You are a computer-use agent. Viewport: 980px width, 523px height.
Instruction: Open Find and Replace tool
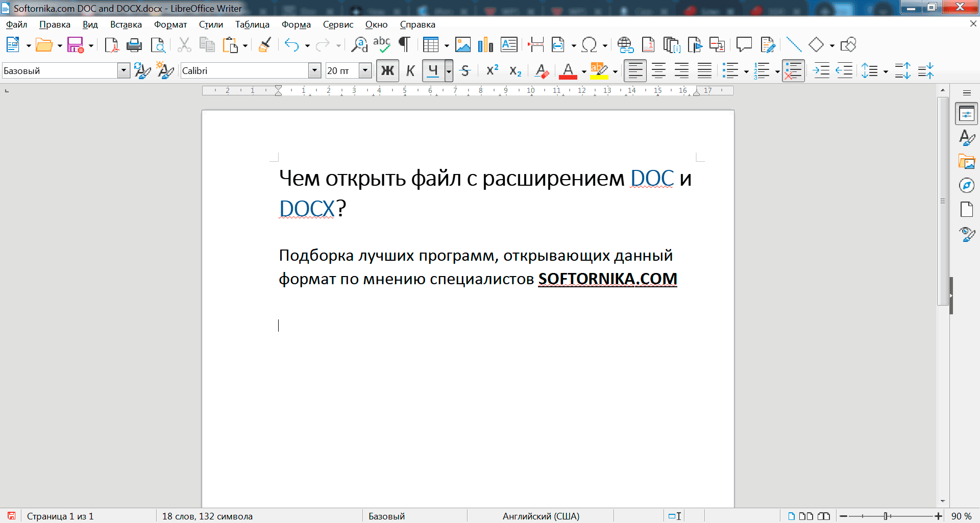tap(359, 45)
